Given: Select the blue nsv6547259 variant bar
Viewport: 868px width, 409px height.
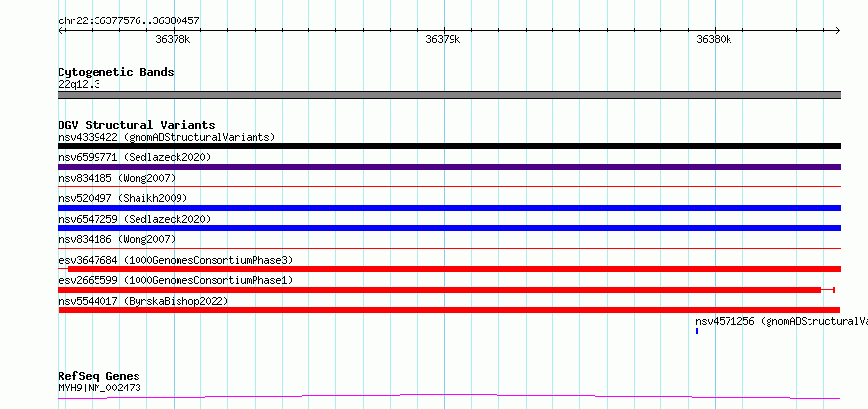Looking at the screenshot, I should coord(449,228).
